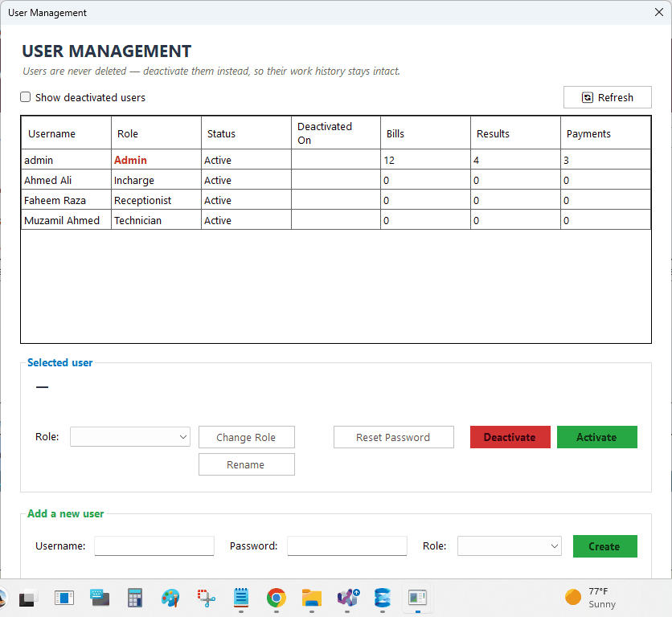
Task: Click the Results value 4 for admin
Action: [x=515, y=160]
